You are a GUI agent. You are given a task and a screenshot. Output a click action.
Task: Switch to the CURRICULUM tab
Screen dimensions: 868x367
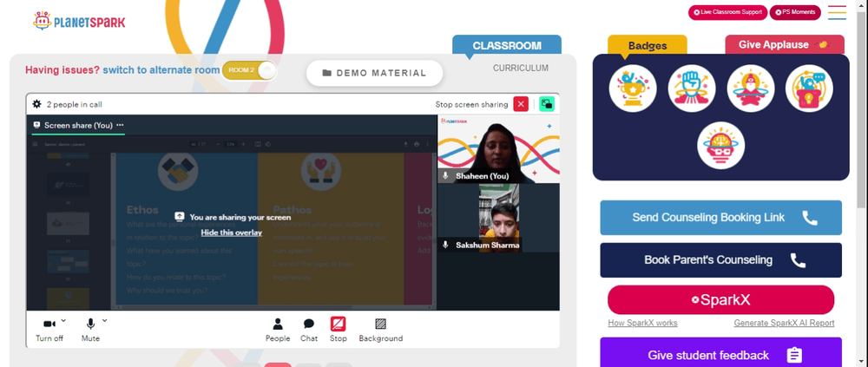[x=520, y=68]
